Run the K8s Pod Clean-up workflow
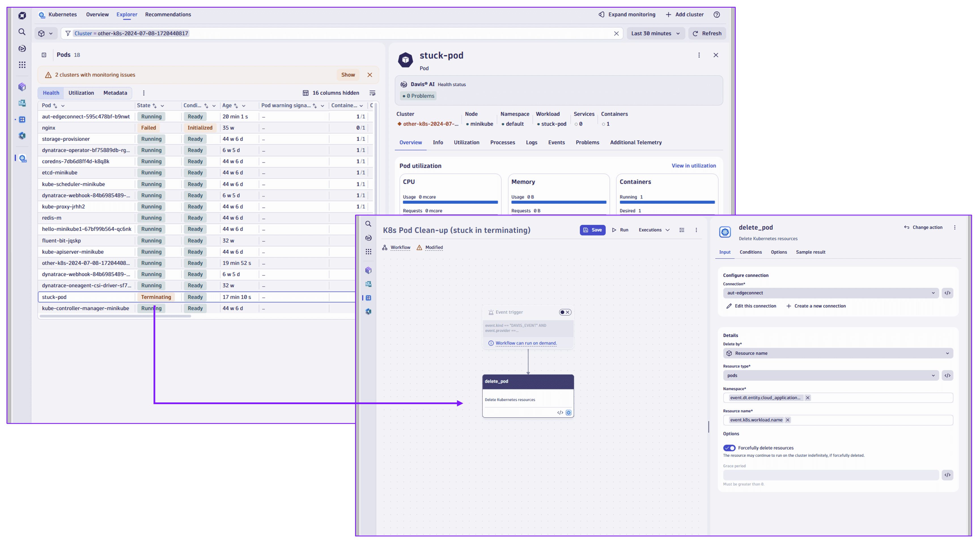Image resolution: width=980 pixels, height=543 pixels. pos(620,230)
